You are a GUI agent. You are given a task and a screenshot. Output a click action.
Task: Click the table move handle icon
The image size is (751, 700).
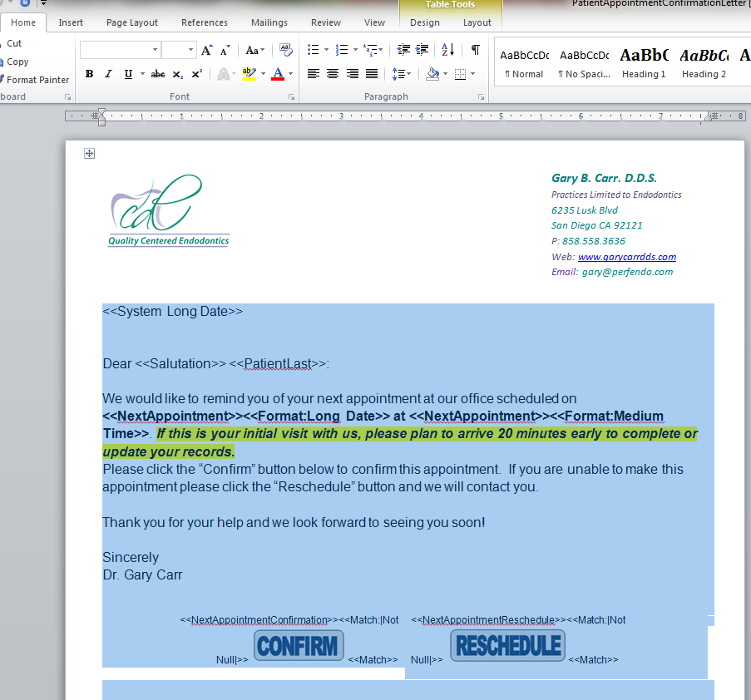(x=90, y=153)
